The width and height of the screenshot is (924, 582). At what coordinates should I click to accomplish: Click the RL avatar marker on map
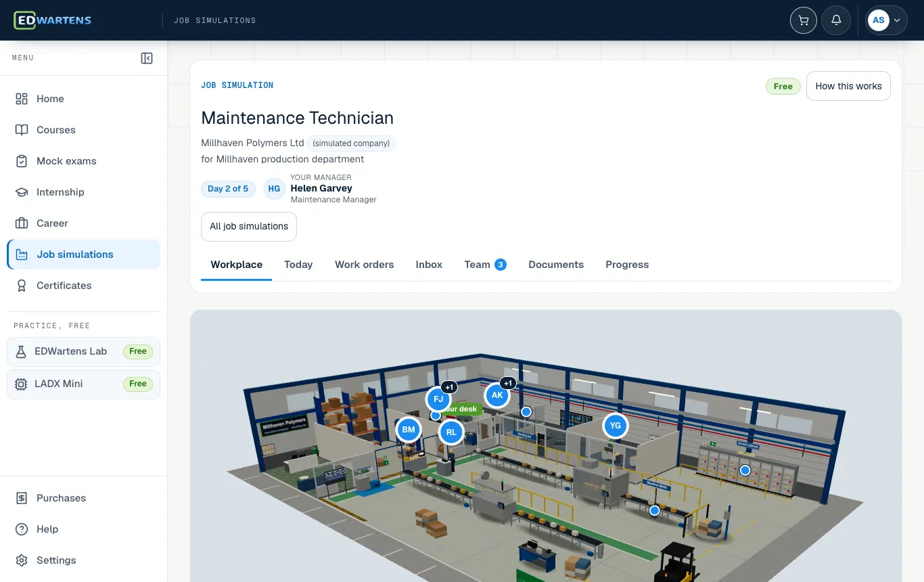(451, 432)
